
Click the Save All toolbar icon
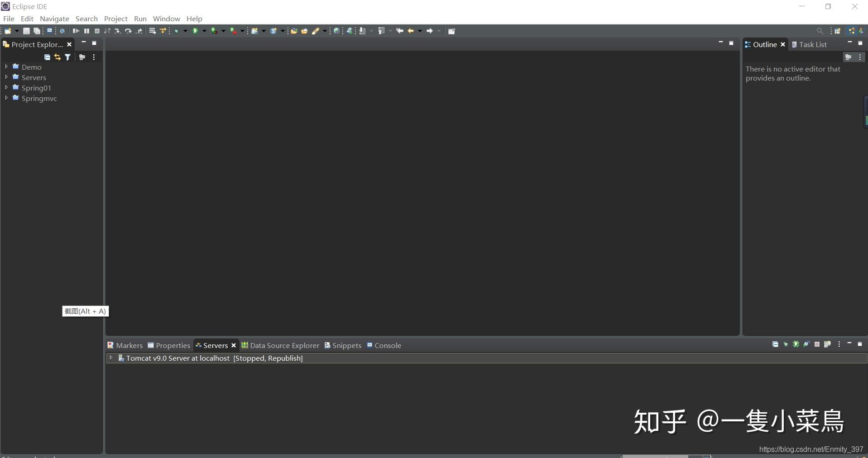click(37, 31)
